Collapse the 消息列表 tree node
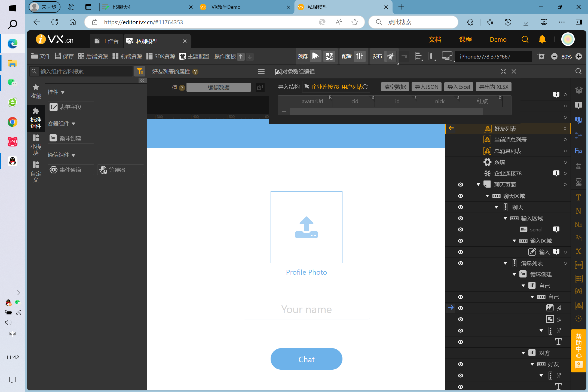588x392 pixels. click(x=505, y=263)
